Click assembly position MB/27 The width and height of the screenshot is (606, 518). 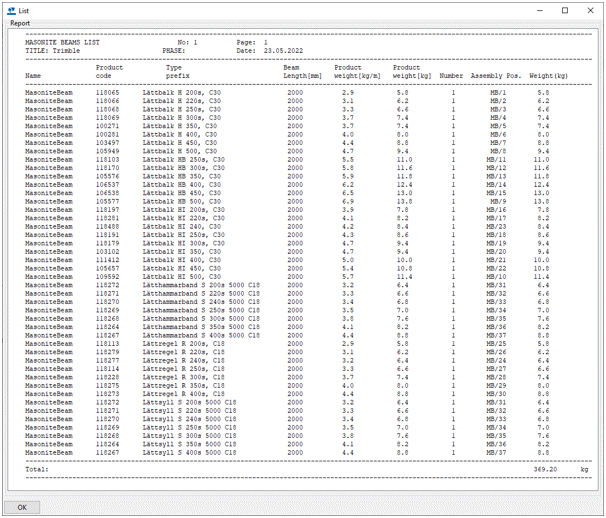[x=496, y=369]
